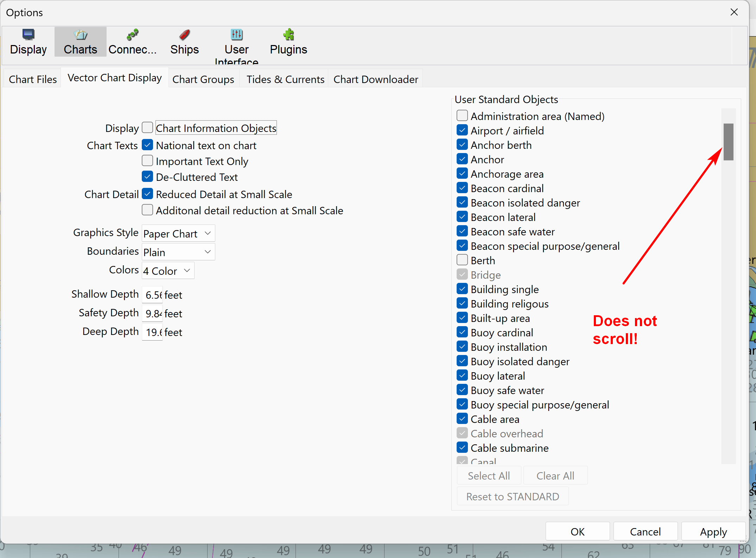Select the Ships red boat icon
The image size is (756, 558).
pyautogui.click(x=184, y=35)
